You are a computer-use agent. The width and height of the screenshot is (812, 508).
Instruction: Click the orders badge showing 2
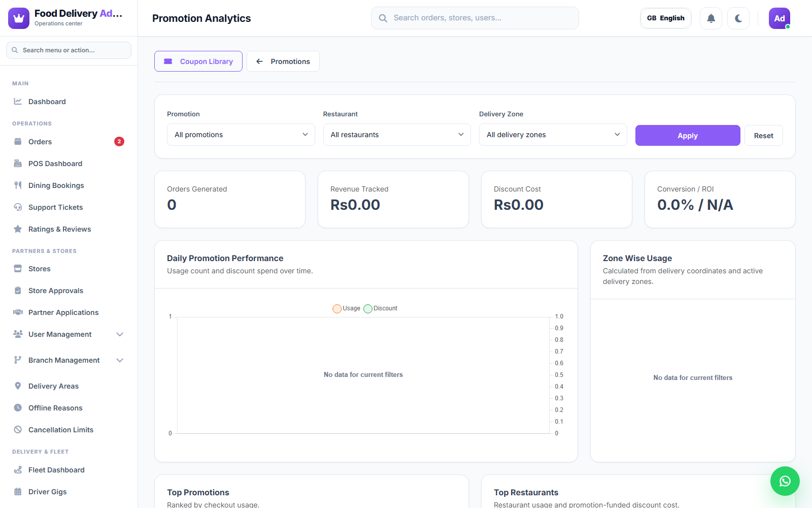119,142
